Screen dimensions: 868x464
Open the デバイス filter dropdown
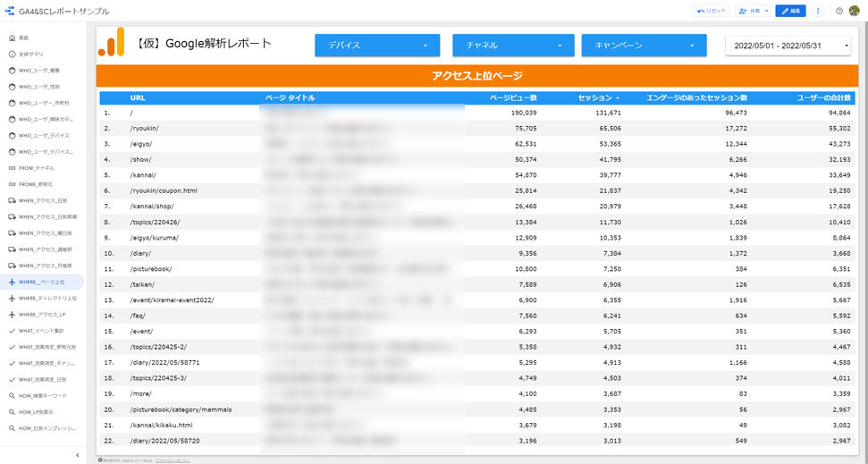(x=378, y=46)
